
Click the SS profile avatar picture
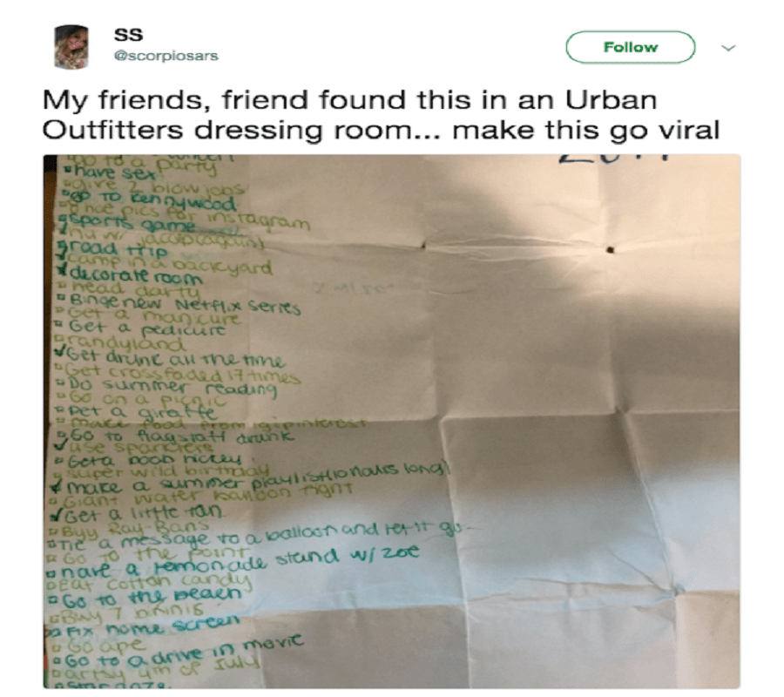point(71,47)
